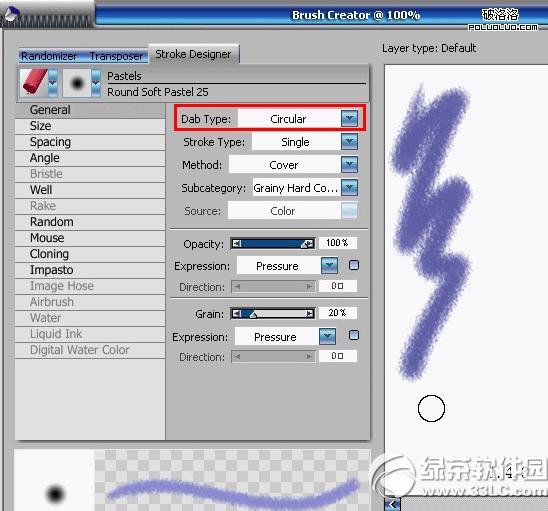Screen dimensions: 548x511
Task: Click the Opacity slider right arrow
Action: click(x=310, y=244)
